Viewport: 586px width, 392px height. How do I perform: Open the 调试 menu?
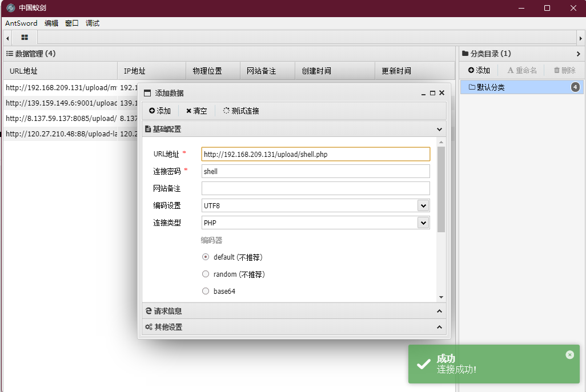[x=92, y=23]
